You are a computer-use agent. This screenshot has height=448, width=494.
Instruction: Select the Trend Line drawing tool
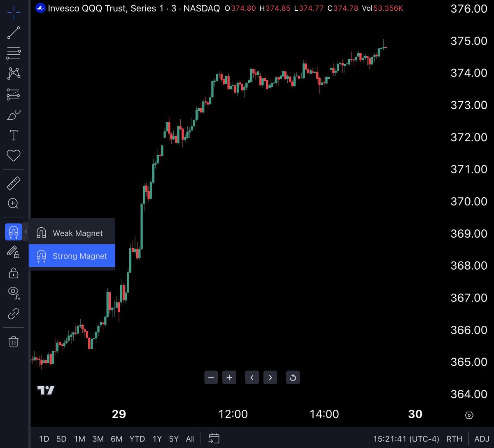tap(14, 33)
